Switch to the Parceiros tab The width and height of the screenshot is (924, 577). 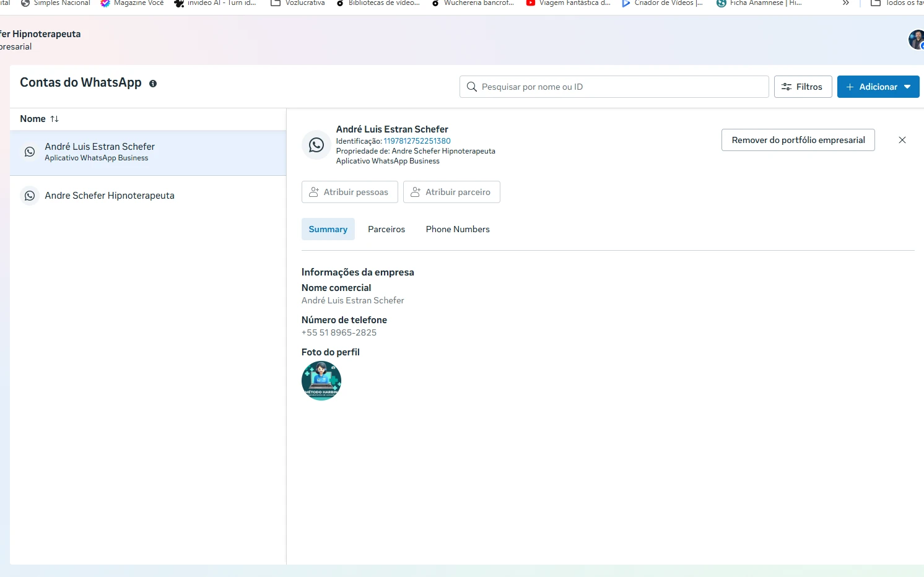pos(386,229)
